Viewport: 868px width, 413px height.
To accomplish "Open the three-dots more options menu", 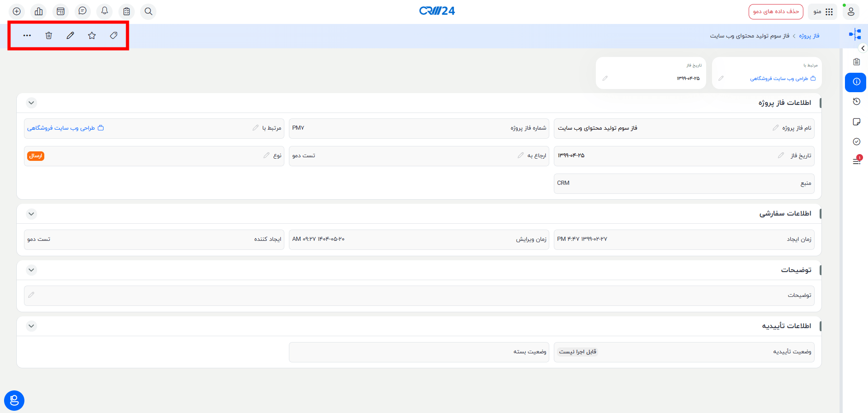I will [27, 35].
